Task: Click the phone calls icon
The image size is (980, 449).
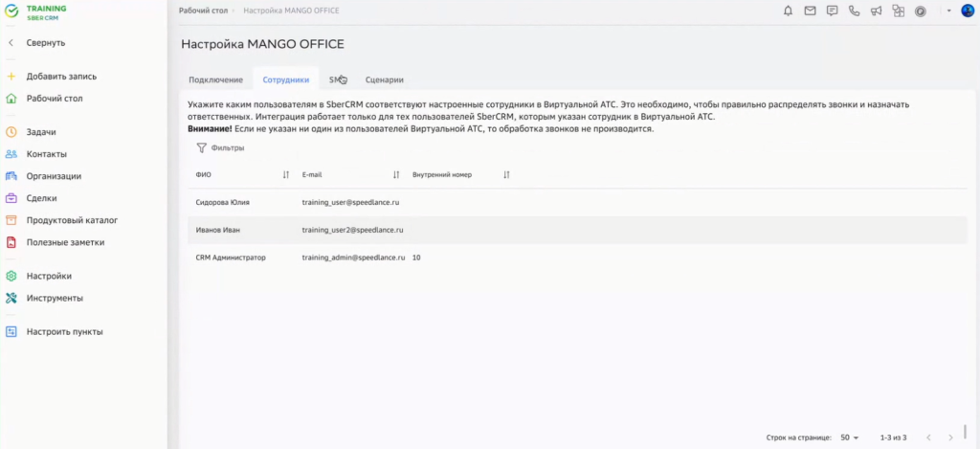Action: [854, 11]
